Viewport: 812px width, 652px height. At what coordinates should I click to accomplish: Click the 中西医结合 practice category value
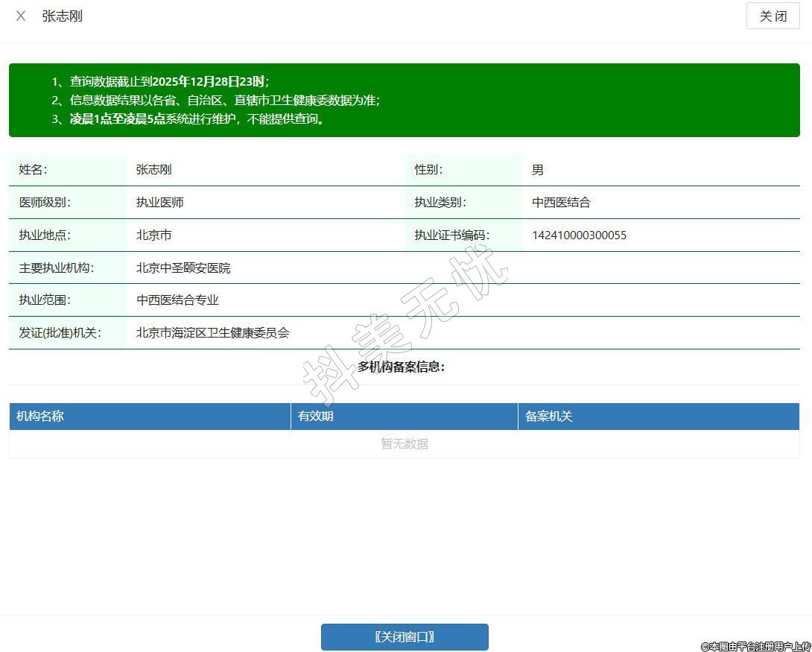[x=561, y=203]
